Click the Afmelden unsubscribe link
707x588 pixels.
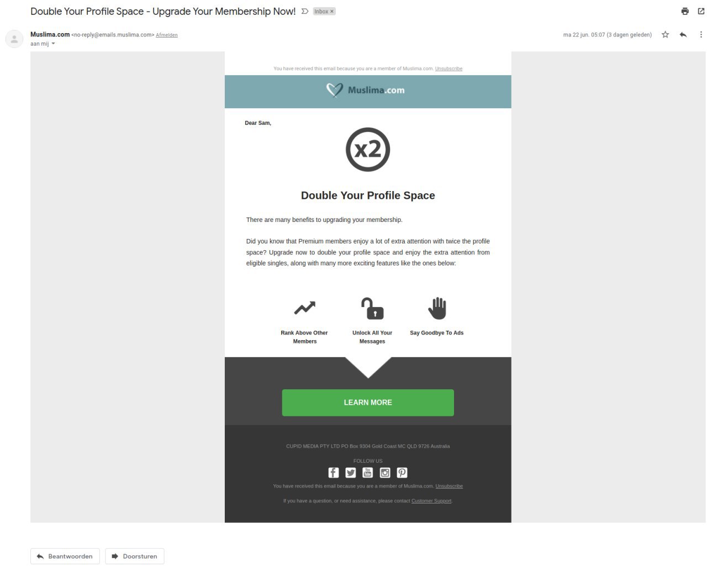point(167,35)
